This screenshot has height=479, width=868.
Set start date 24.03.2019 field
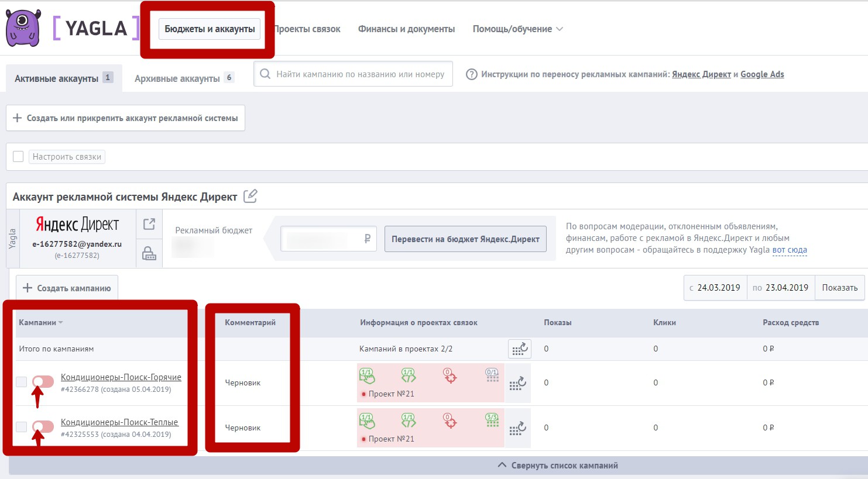click(x=715, y=288)
